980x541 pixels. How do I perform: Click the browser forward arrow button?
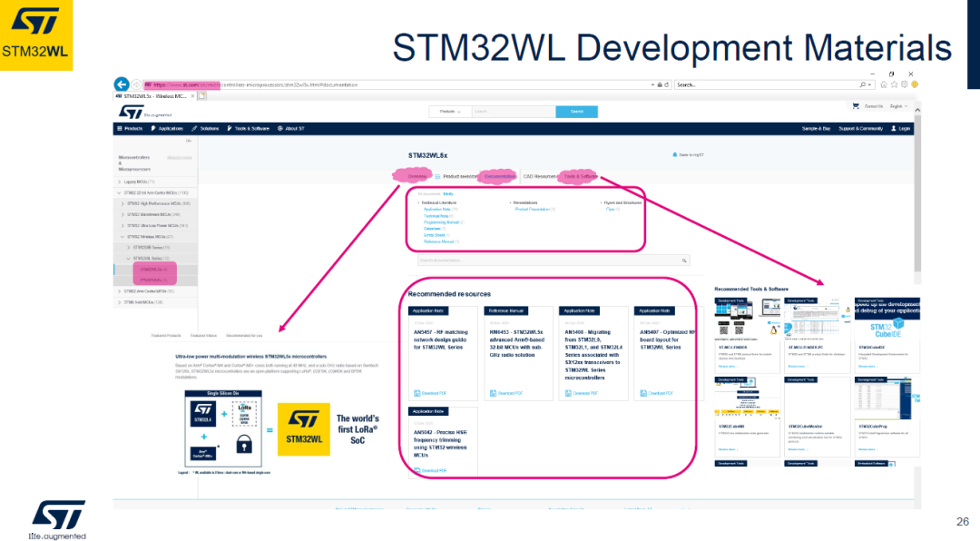136,84
